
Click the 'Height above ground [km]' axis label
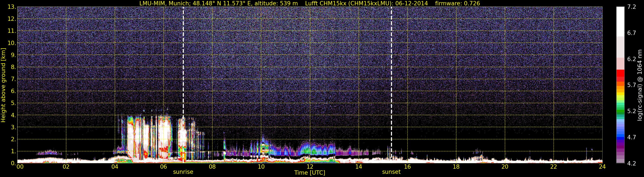[3, 85]
